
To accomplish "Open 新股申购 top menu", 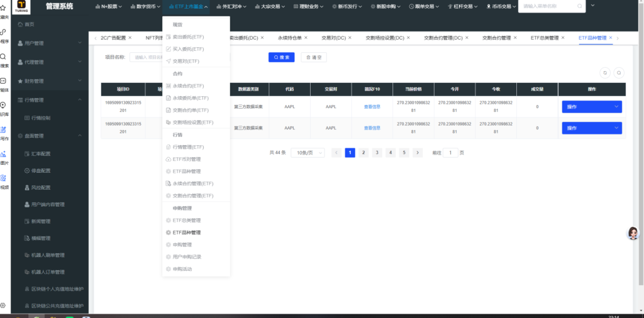I will pos(386,6).
